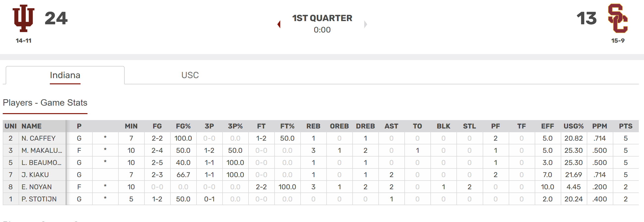Image resolution: width=644 pixels, height=222 pixels.
Task: Click the UNI column header
Action: click(10, 126)
